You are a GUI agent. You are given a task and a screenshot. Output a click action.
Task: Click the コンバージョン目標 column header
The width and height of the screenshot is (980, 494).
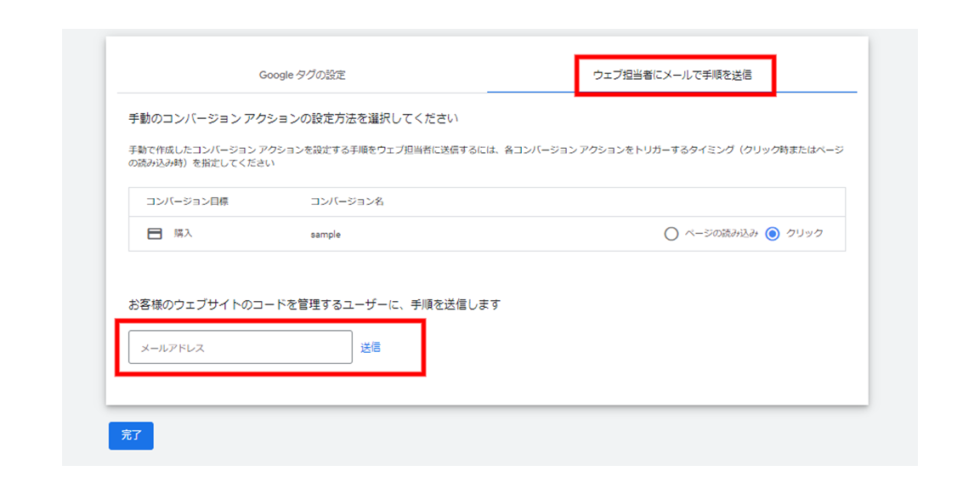[x=187, y=202]
